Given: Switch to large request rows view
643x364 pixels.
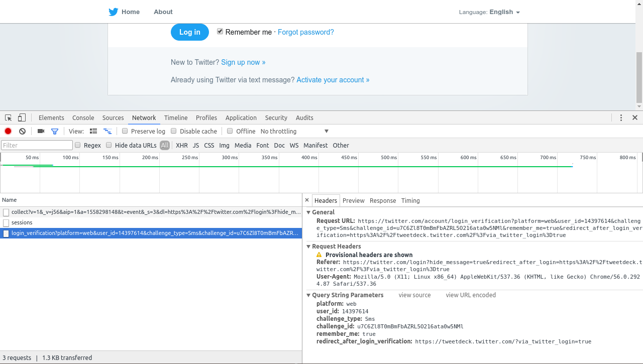Looking at the screenshot, I should pos(93,131).
